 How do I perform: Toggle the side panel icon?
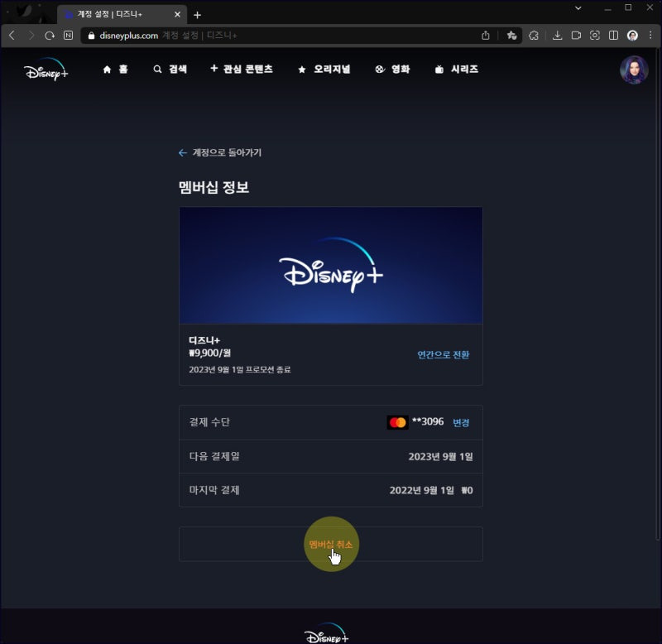(613, 36)
